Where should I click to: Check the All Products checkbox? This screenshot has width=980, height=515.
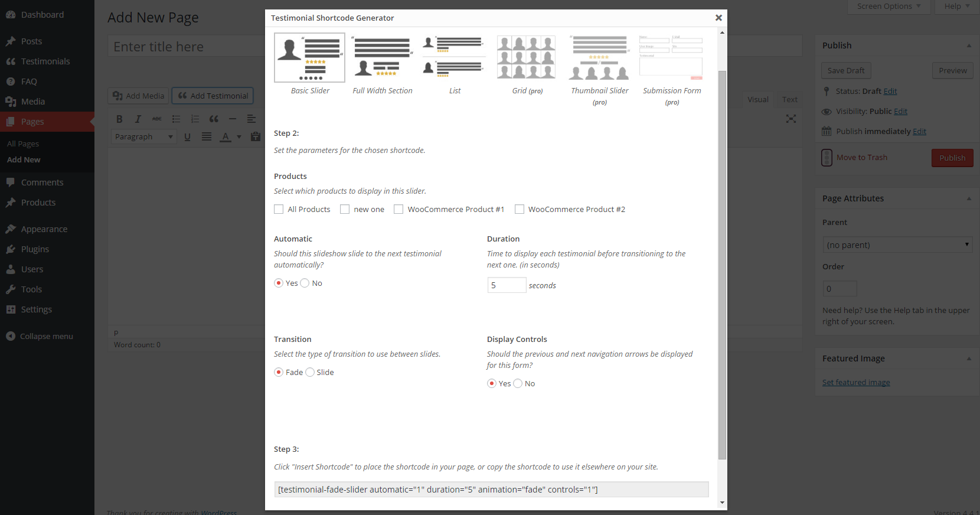[279, 209]
